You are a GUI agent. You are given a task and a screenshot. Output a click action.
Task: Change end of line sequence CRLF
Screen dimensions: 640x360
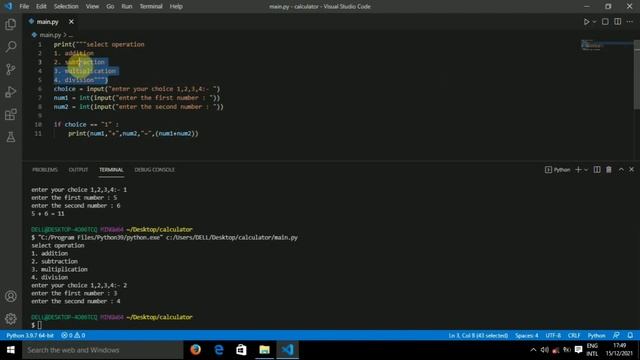pos(574,336)
